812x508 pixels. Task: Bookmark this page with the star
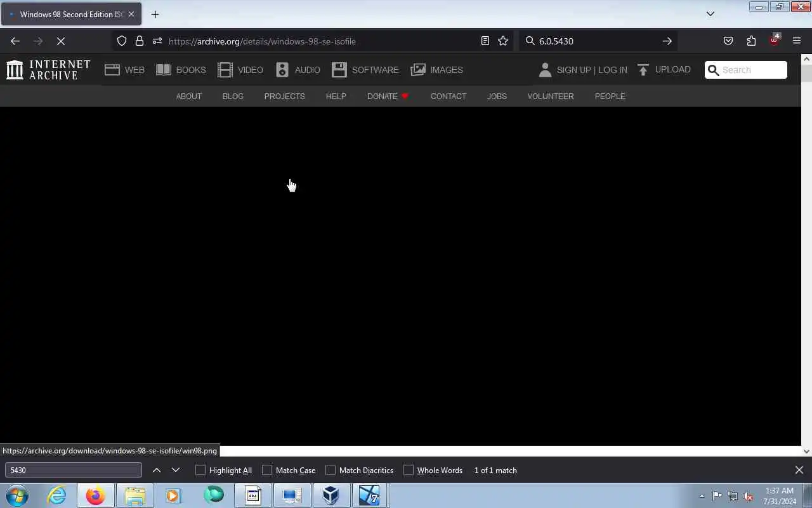click(503, 41)
